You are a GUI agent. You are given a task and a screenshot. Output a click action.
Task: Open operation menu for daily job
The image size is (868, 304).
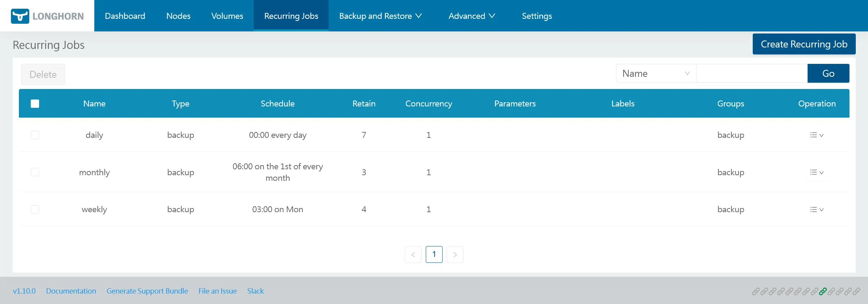817,135
